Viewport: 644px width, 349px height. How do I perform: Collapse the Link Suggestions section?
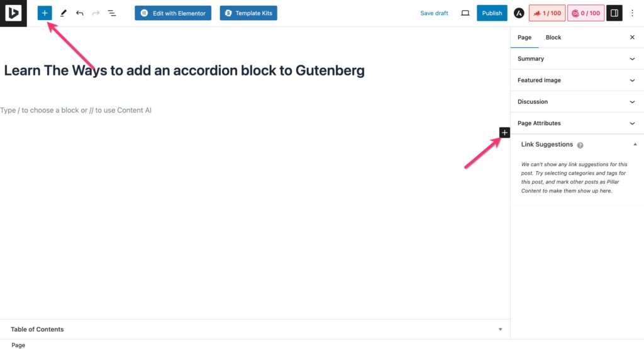pyautogui.click(x=635, y=145)
